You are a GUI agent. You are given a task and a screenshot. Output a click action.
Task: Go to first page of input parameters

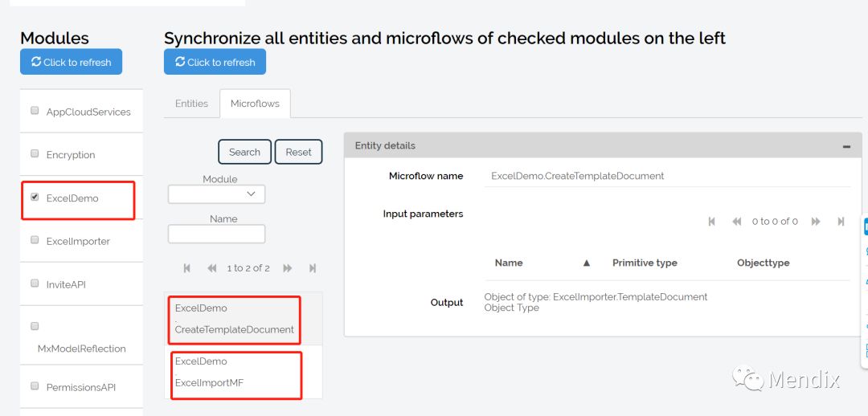point(712,222)
